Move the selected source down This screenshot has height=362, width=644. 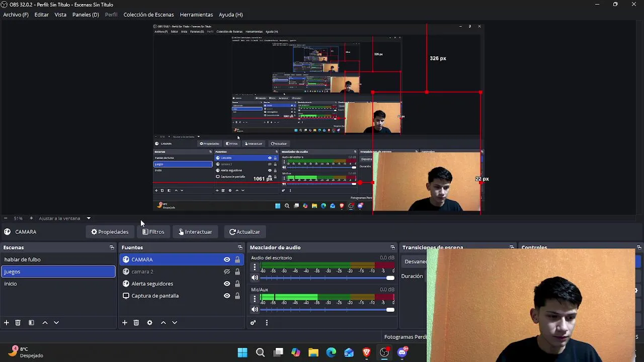(175, 323)
